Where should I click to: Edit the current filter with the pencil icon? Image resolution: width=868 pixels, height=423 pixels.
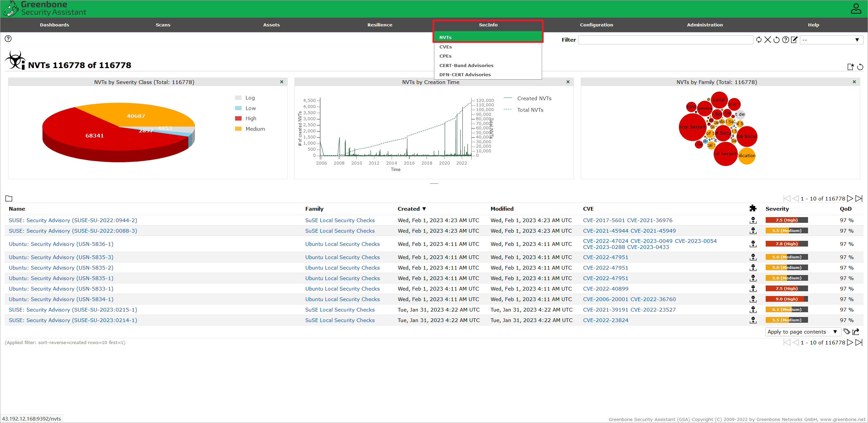pos(794,40)
